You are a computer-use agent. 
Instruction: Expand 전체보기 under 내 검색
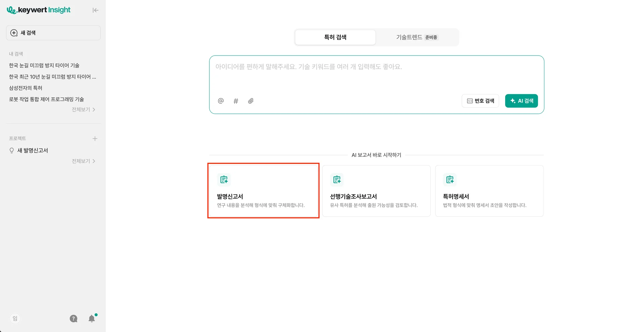83,110
